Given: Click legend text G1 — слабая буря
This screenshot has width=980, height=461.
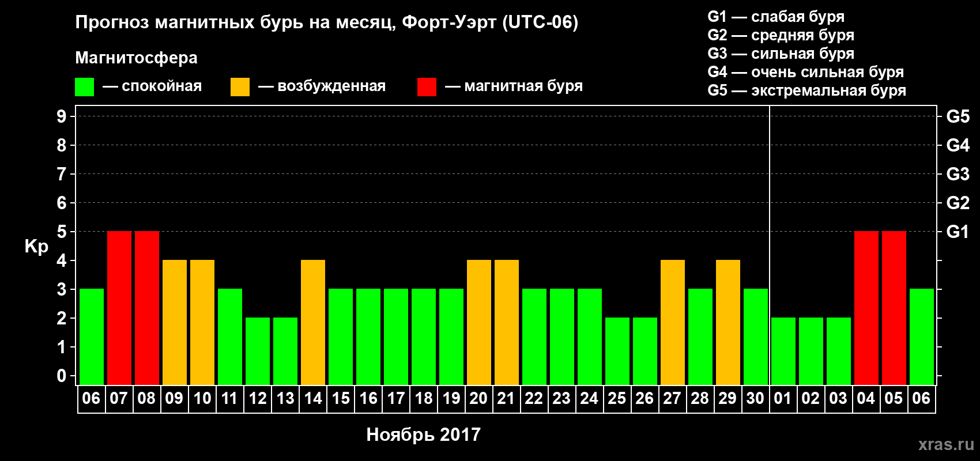Looking at the screenshot, I should click(x=776, y=17).
